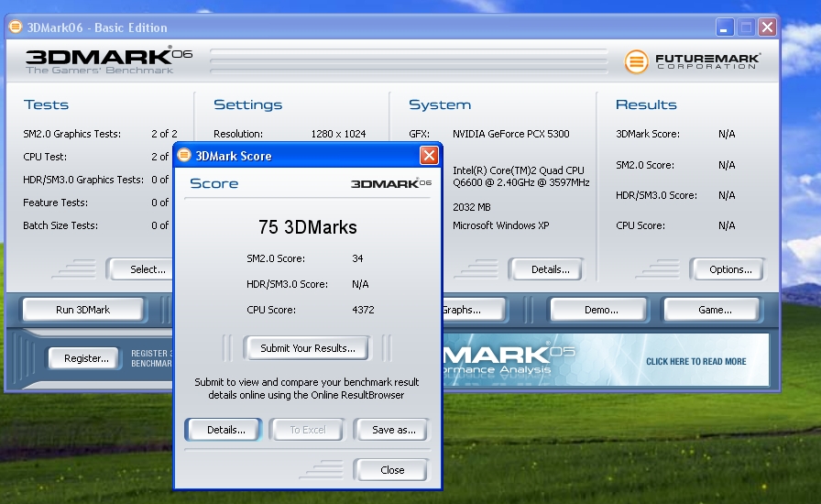The image size is (821, 504).
Task: Launch the Game button
Action: coord(715,310)
